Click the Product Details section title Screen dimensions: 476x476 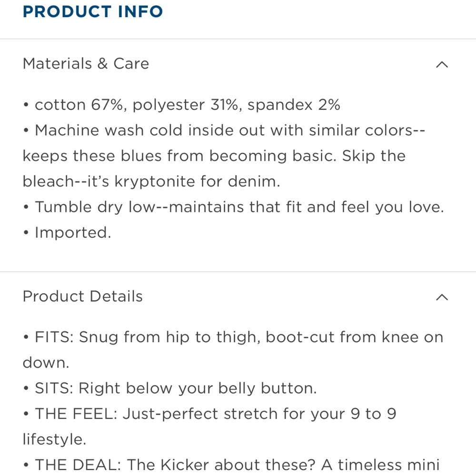82,297
